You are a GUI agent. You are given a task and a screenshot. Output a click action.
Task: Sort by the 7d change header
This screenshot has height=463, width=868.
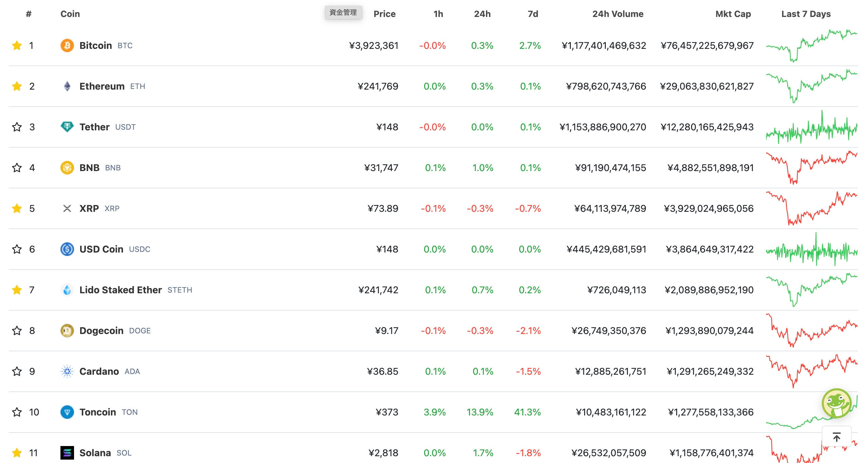point(533,14)
